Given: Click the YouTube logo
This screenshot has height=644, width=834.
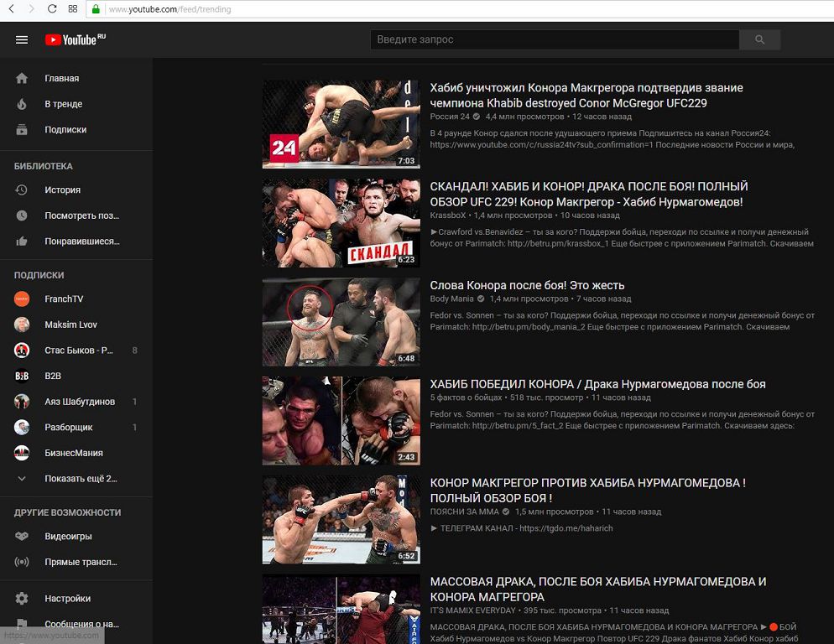Looking at the screenshot, I should [75, 40].
